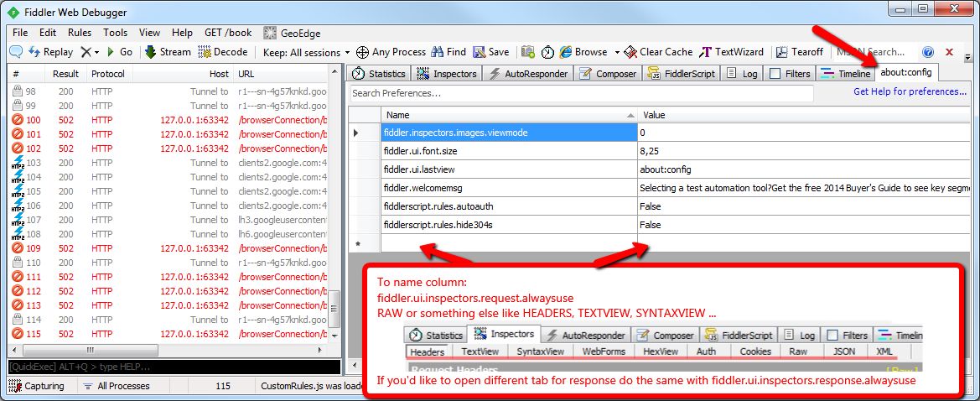Image resolution: width=980 pixels, height=401 pixels.
Task: Click the Go button
Action: (119, 52)
